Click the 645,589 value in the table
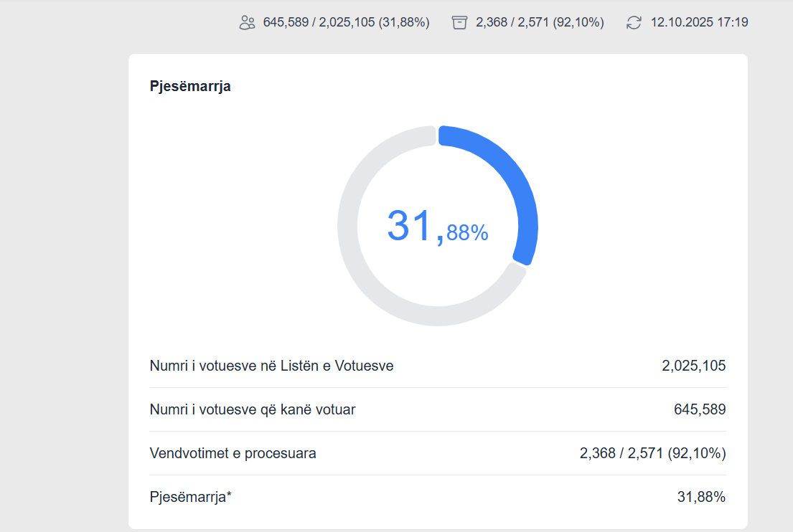 699,410
